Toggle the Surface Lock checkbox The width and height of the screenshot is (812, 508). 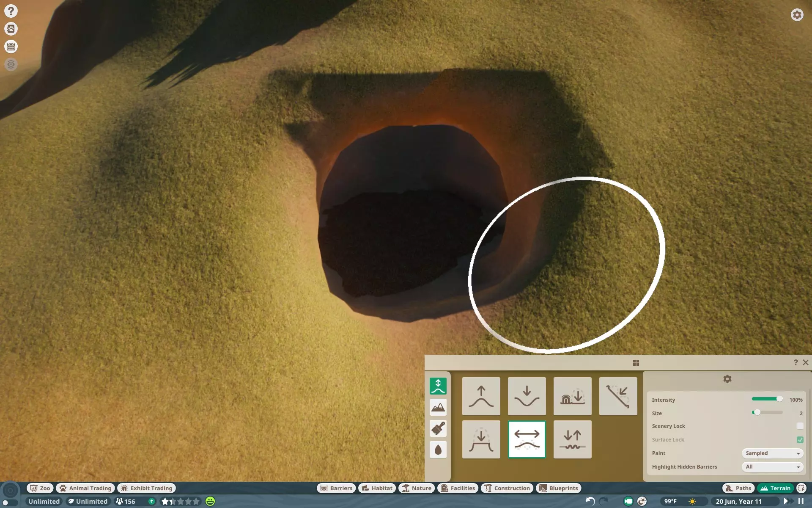(800, 439)
